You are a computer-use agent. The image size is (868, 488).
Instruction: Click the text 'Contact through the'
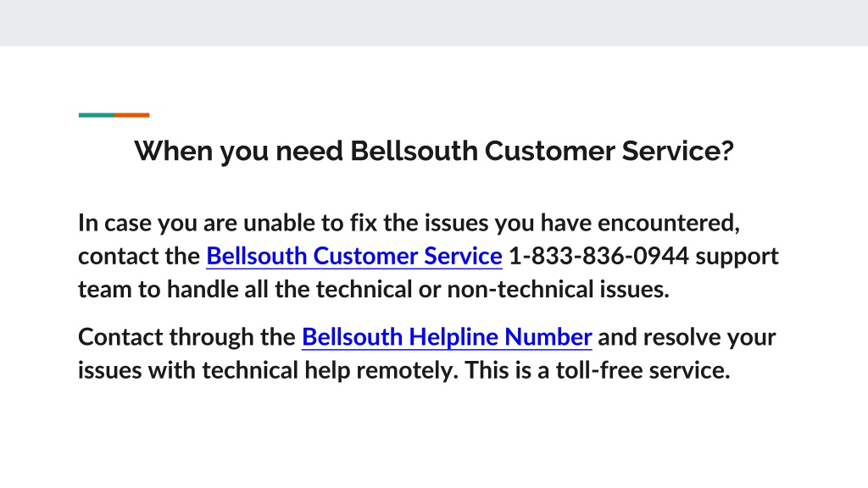pos(186,337)
